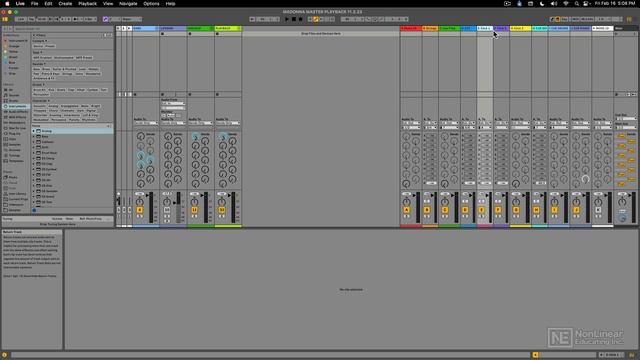
Task: Toggle the browser show/hide icon top-left
Action: point(5,19)
